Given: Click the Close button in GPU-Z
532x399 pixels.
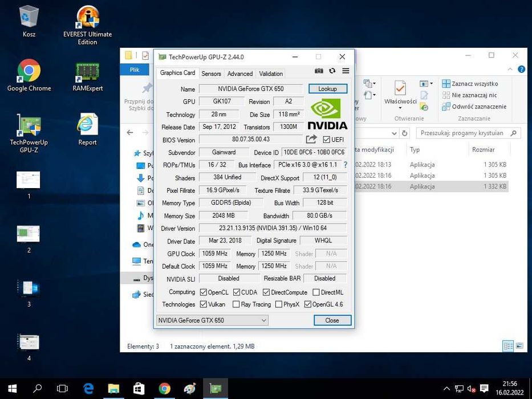Looking at the screenshot, I should click(332, 320).
